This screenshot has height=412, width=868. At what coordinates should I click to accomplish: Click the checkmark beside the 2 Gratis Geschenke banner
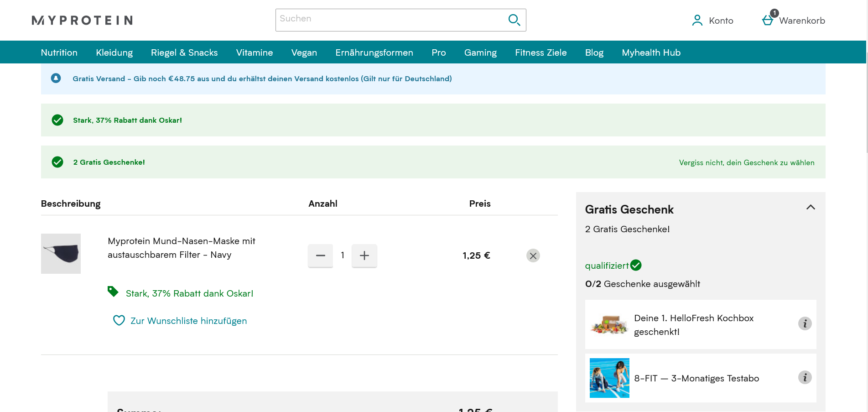click(57, 162)
